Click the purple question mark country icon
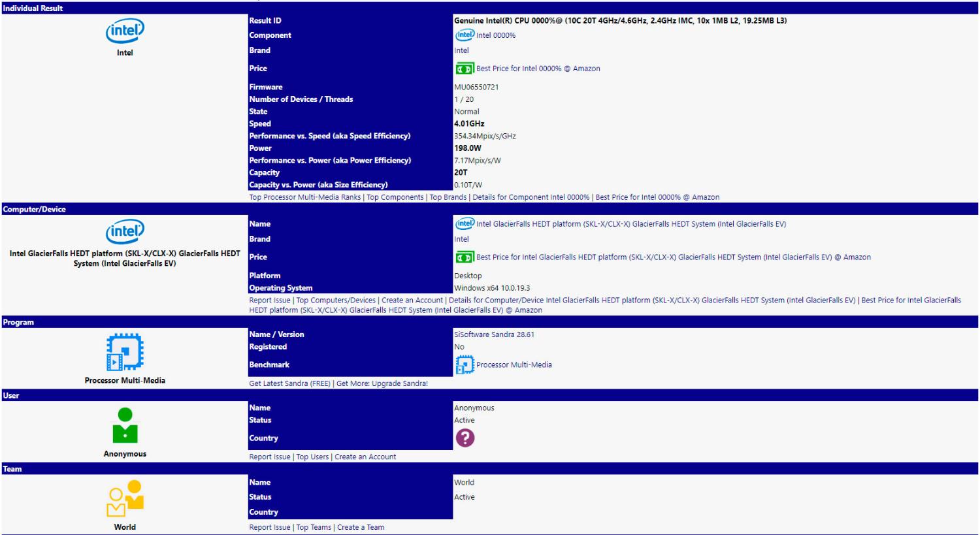This screenshot has width=980, height=535. [x=465, y=438]
